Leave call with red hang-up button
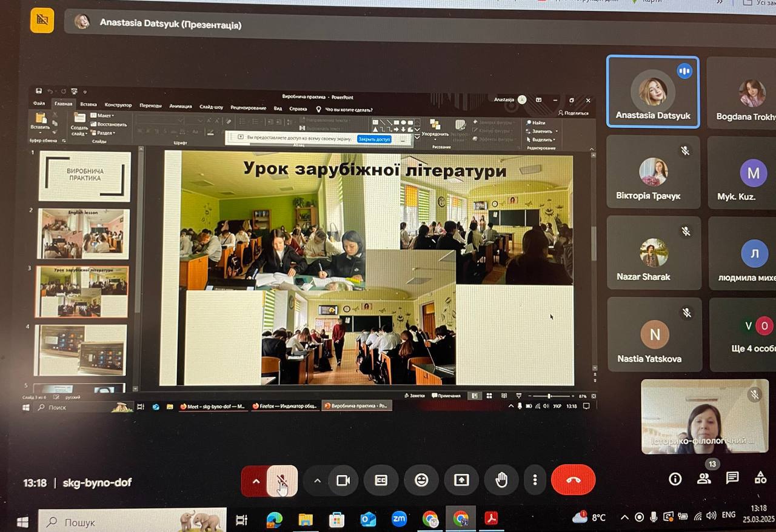The image size is (776, 532). (x=574, y=480)
